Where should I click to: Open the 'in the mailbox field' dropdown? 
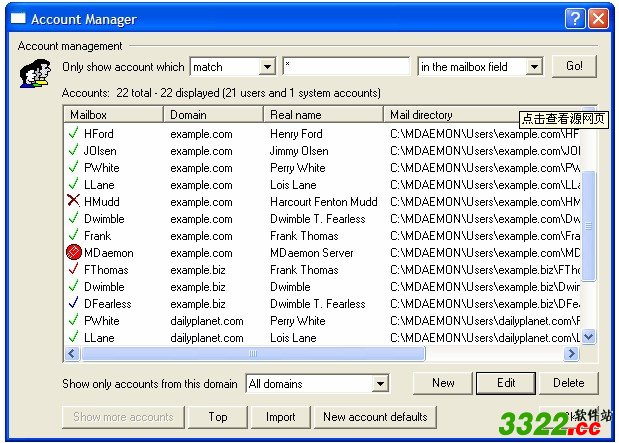tap(534, 67)
